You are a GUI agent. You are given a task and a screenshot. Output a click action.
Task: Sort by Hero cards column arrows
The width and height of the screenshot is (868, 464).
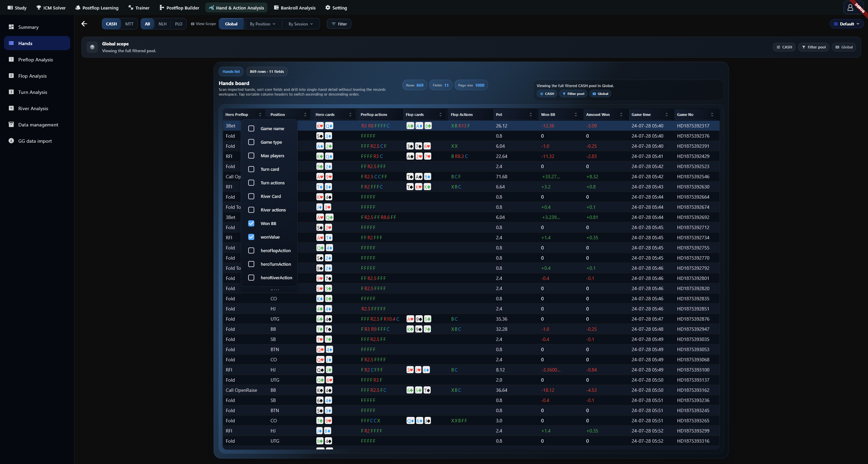(x=350, y=115)
